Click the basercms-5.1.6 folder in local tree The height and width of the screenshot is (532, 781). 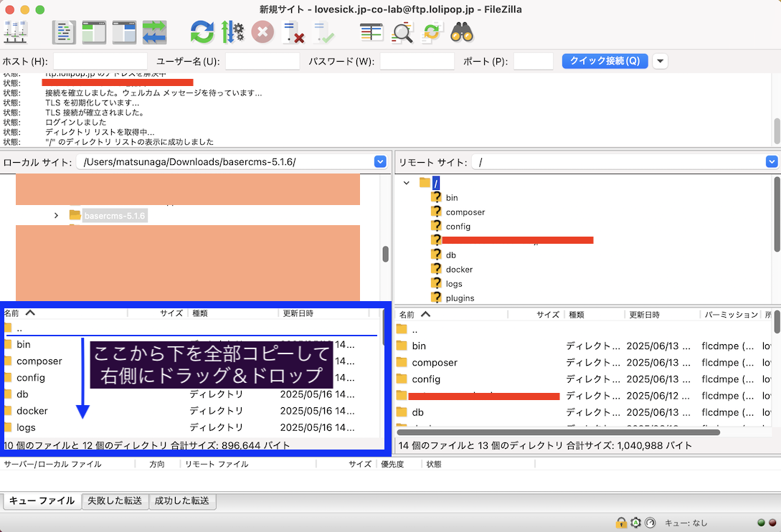(x=115, y=216)
